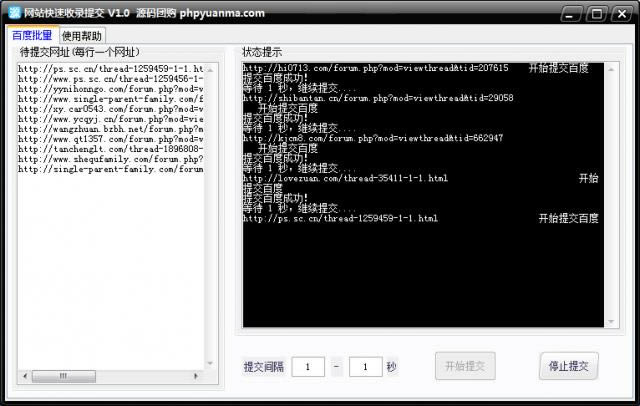Switch to the 百度批量 tab
Viewport: 640px width, 406px height.
[x=32, y=36]
